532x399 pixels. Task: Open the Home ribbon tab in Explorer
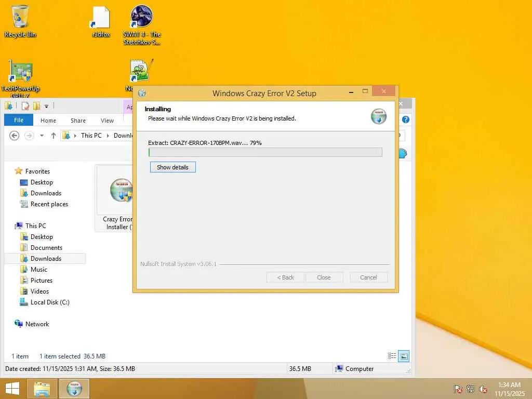click(48, 121)
